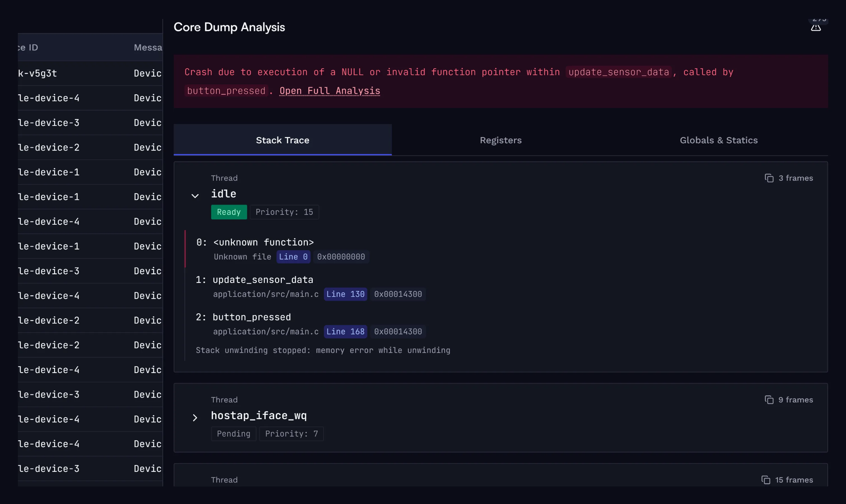Open Line 130 badge on update_sensor_data frame
This screenshot has width=846, height=504.
point(345,294)
